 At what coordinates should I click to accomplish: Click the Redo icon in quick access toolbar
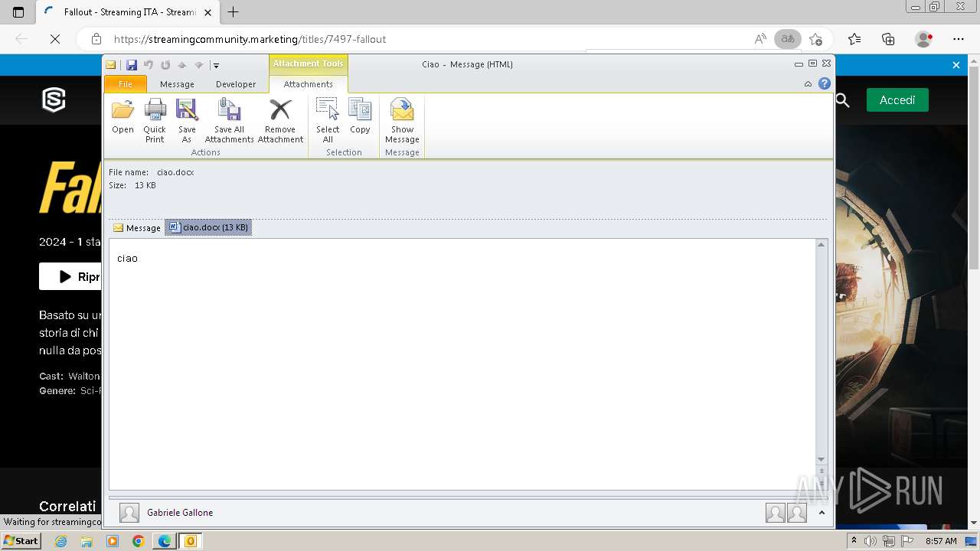[165, 65]
